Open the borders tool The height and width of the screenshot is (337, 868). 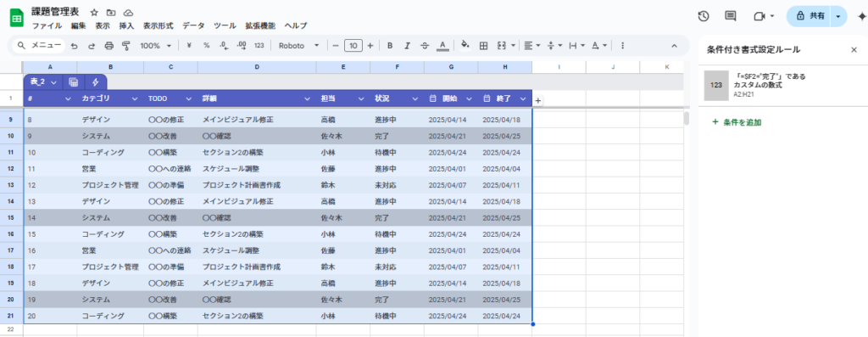point(483,46)
